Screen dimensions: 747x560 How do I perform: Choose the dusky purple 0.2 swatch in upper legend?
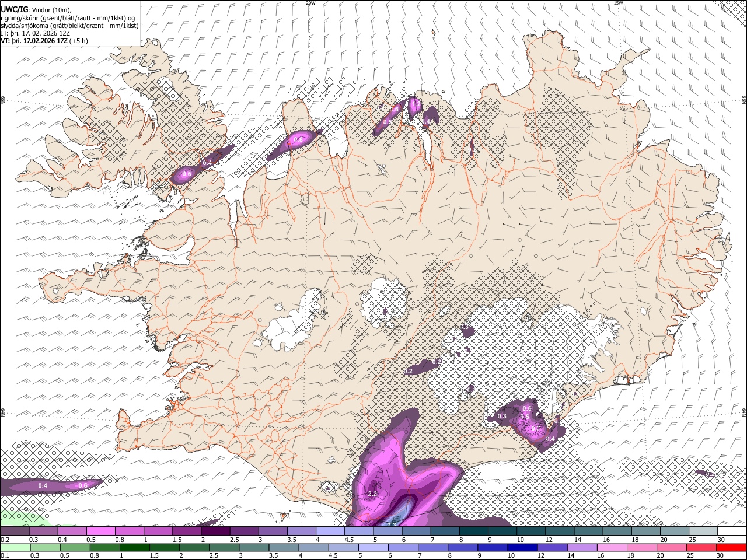(15, 531)
